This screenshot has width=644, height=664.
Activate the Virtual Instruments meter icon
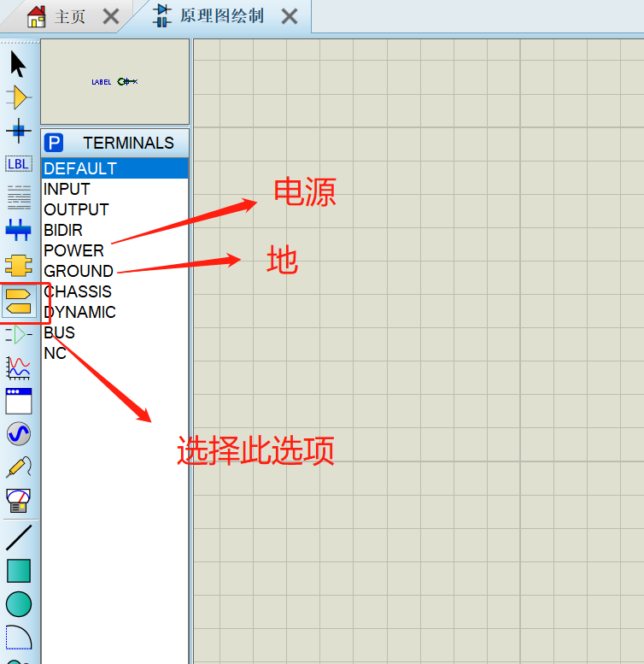18,500
